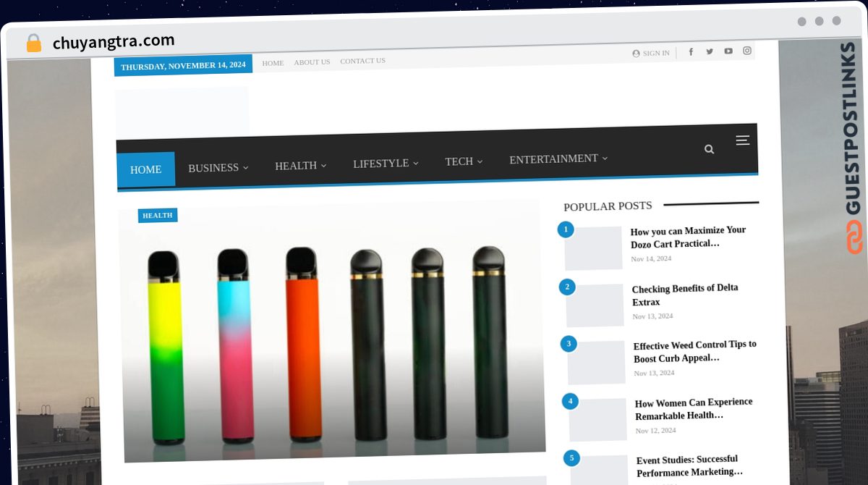This screenshot has width=868, height=485.
Task: Open the YouTube social icon
Action: click(728, 51)
